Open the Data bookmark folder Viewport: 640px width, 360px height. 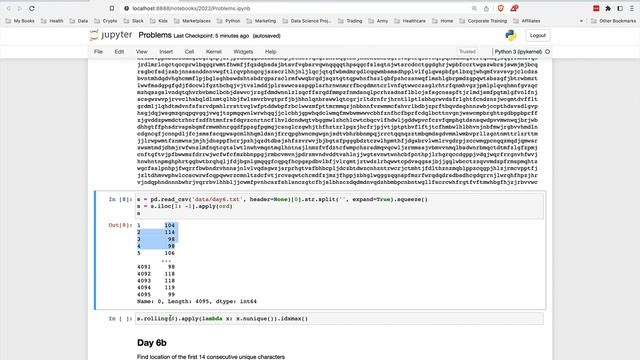click(x=79, y=21)
